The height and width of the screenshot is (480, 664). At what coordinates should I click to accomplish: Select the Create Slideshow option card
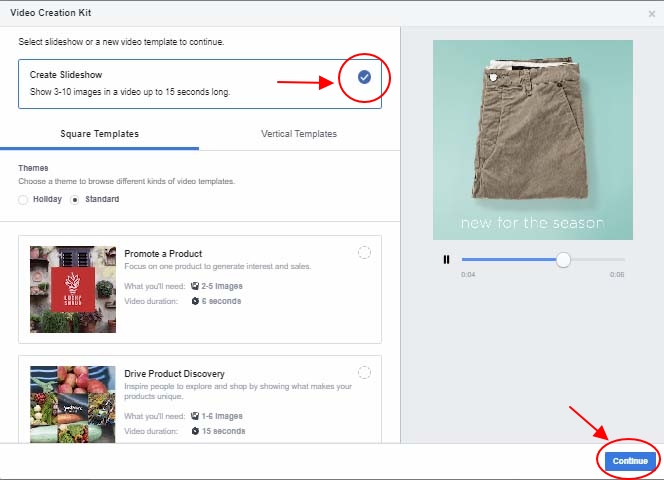(x=180, y=83)
